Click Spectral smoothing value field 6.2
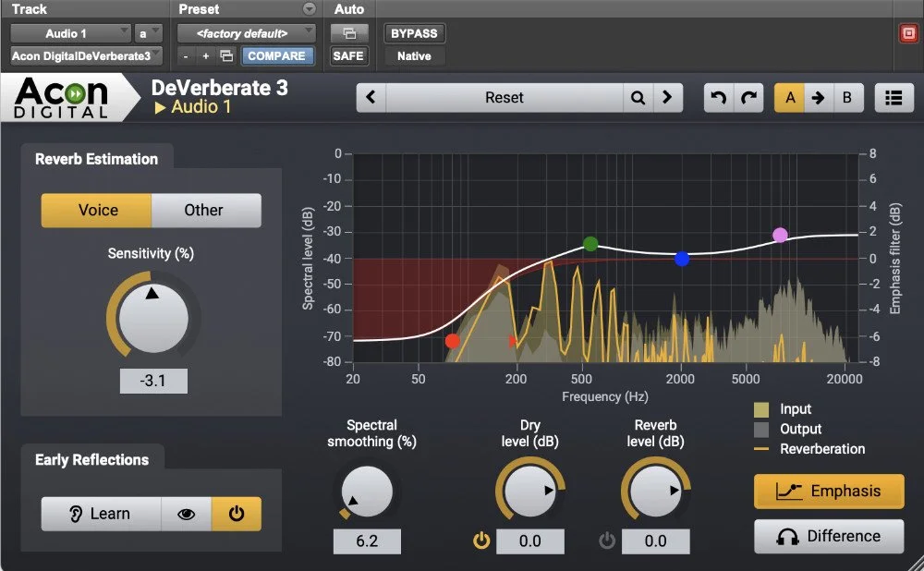The height and width of the screenshot is (571, 924). (x=367, y=541)
